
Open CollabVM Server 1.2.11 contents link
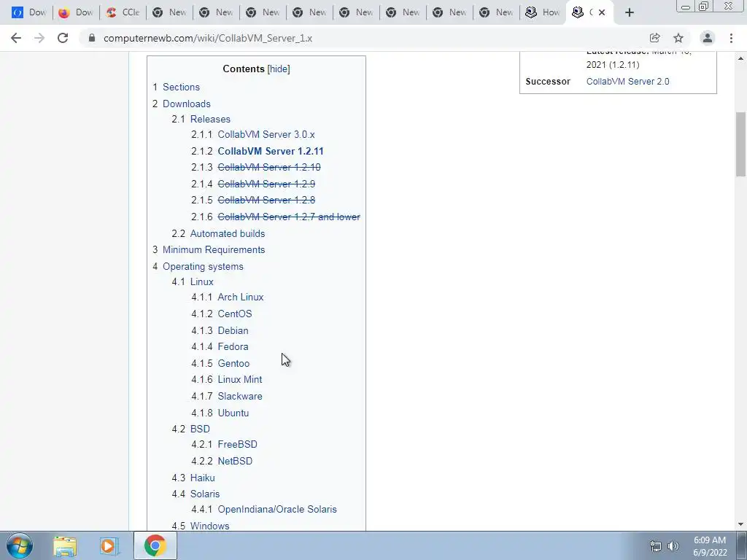click(270, 151)
